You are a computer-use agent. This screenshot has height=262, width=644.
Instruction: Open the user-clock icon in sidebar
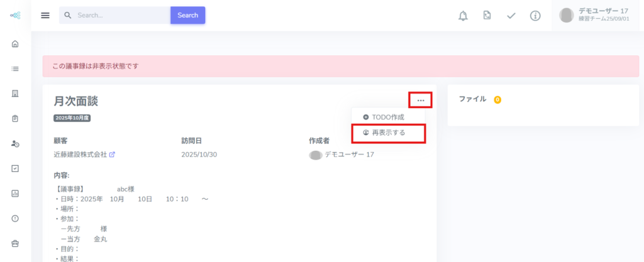[15, 143]
